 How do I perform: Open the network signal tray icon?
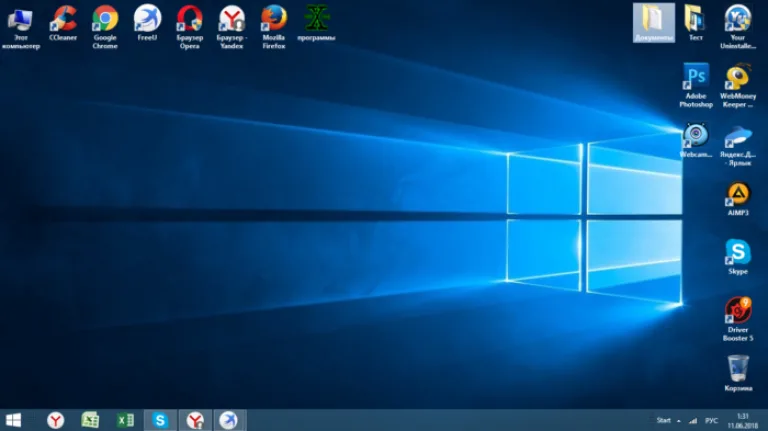pyautogui.click(x=693, y=421)
